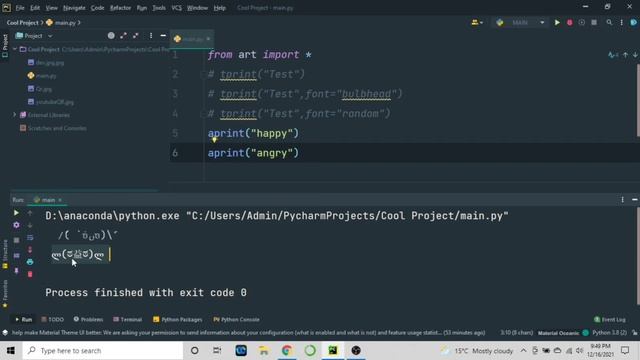Toggle fold marker on editor line 2
This screenshot has width=640, height=360.
click(x=203, y=74)
